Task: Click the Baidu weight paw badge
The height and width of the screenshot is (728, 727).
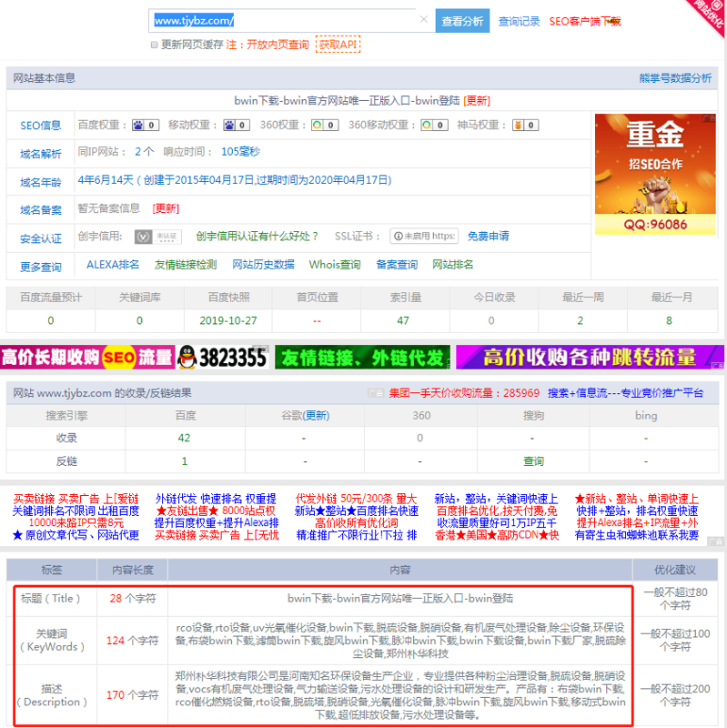Action: coord(146,125)
